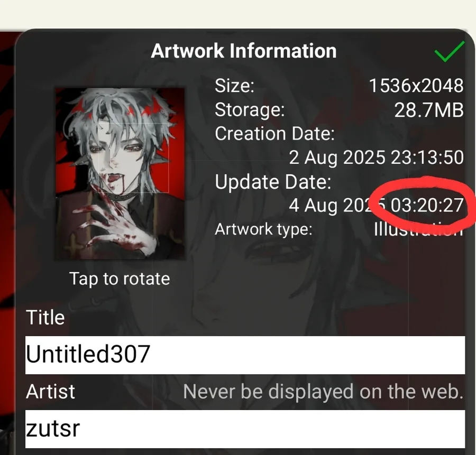Rotate the vampire artwork thumbnail

coord(120,174)
